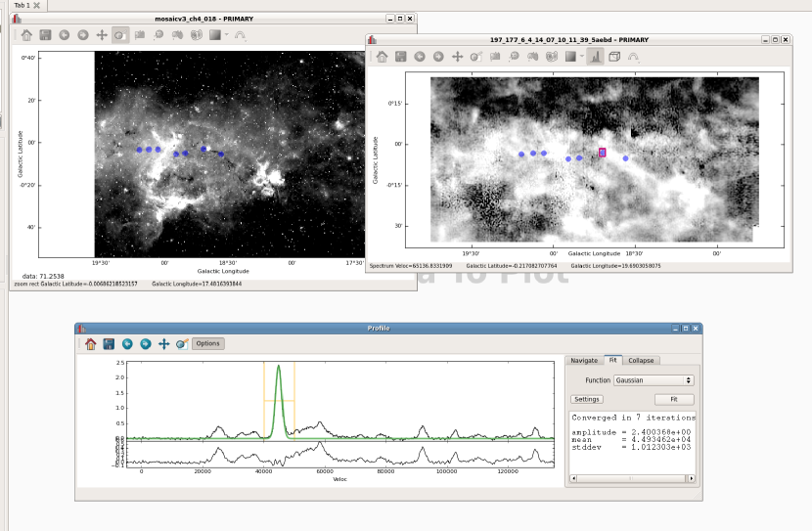812x531 pixels.
Task: Switch to the Navigate tab
Action: pos(584,360)
